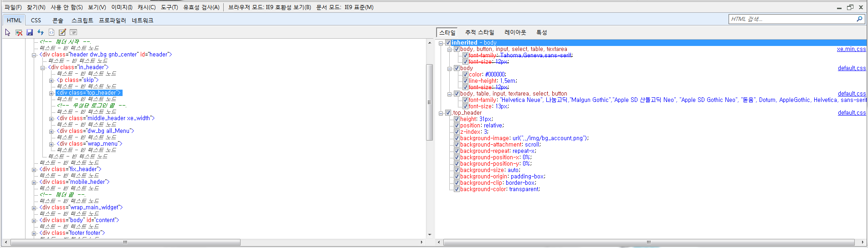This screenshot has width=868, height=248.
Task: Switch to the 스크립트 tab
Action: (82, 20)
